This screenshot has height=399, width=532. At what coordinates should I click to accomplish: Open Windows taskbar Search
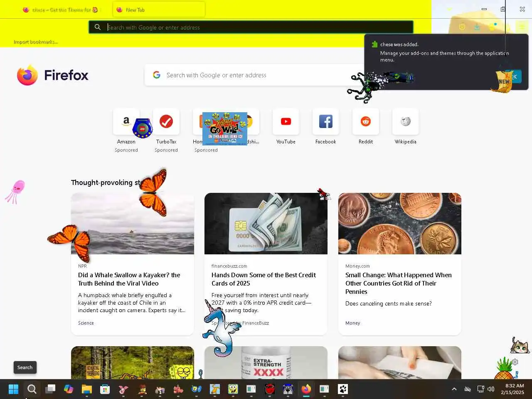point(32,389)
